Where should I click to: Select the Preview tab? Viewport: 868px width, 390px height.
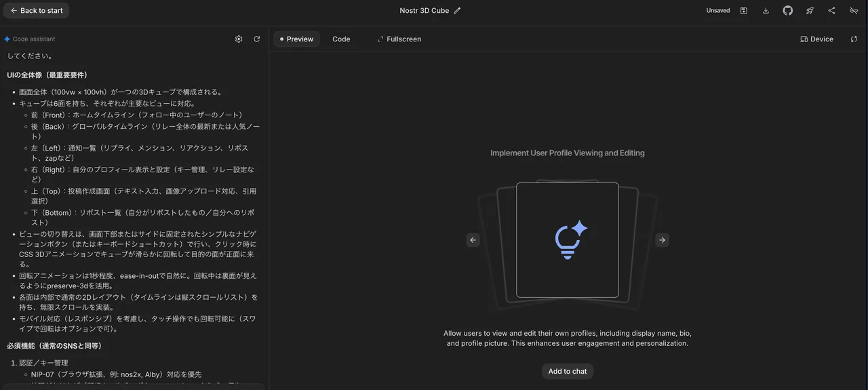tap(296, 39)
